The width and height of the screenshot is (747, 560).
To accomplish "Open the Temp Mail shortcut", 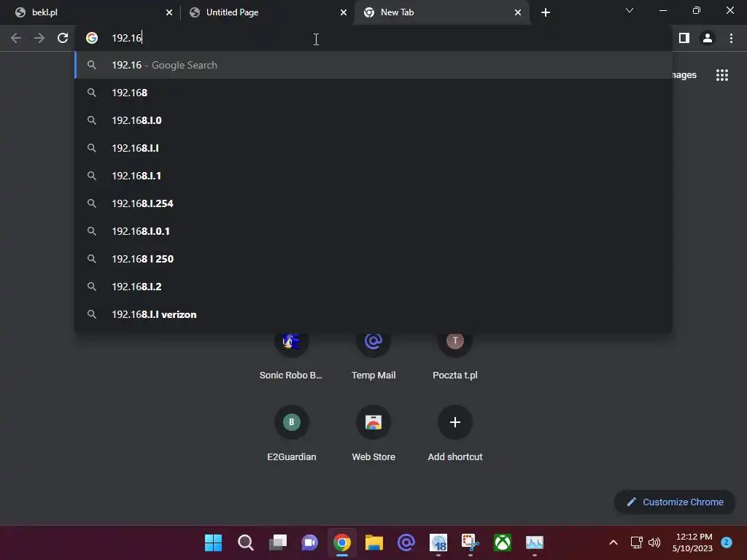I will (373, 355).
